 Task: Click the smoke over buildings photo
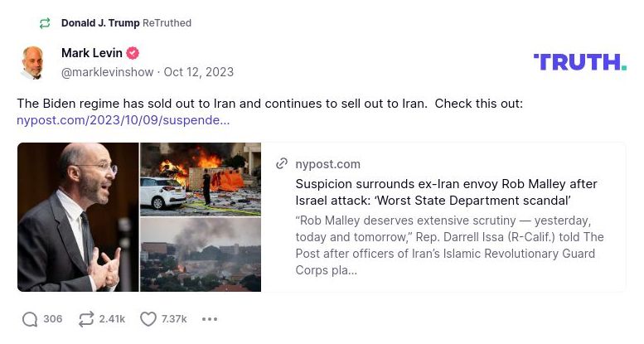pos(201,254)
